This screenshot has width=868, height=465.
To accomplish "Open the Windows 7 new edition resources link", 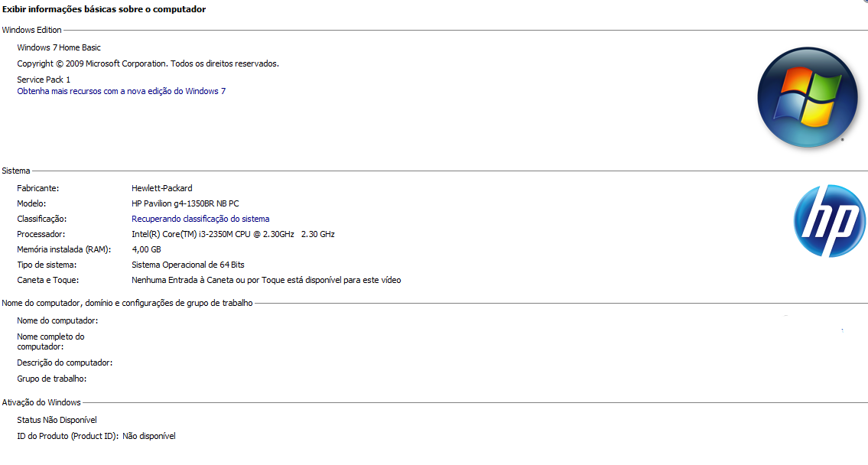I will [122, 91].
